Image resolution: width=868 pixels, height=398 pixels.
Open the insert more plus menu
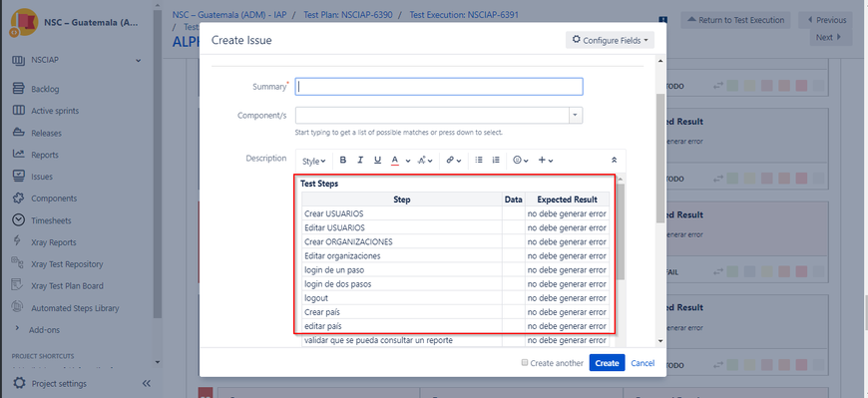[x=546, y=160]
